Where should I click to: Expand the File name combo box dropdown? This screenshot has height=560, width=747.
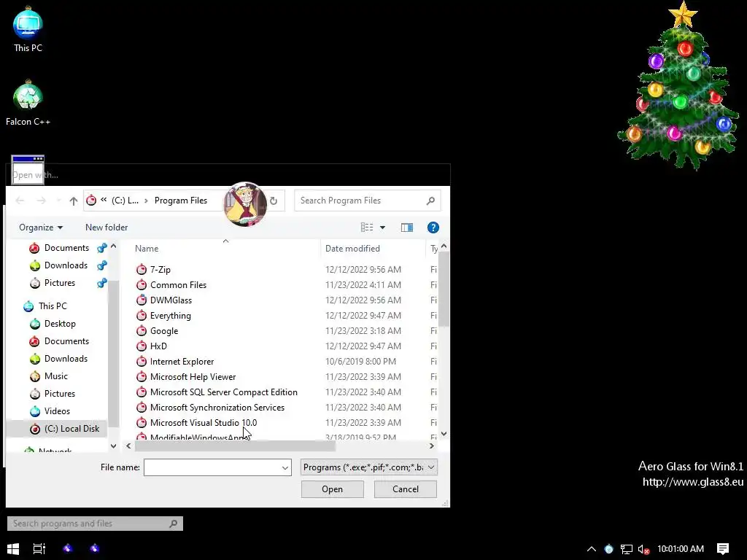[x=285, y=467]
